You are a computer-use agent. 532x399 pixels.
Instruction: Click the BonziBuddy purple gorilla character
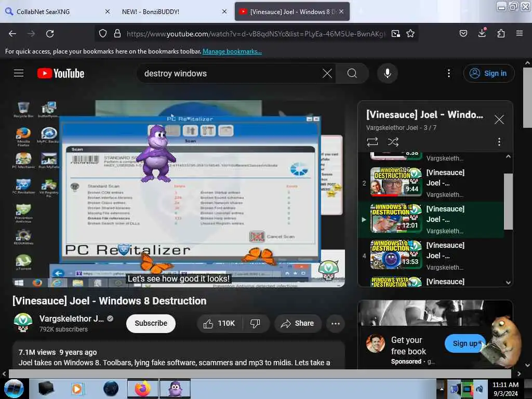[x=156, y=153]
